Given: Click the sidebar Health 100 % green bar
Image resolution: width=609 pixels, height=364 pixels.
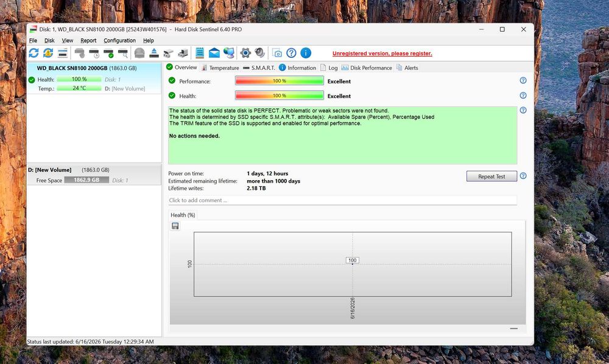Looking at the screenshot, I should [79, 79].
